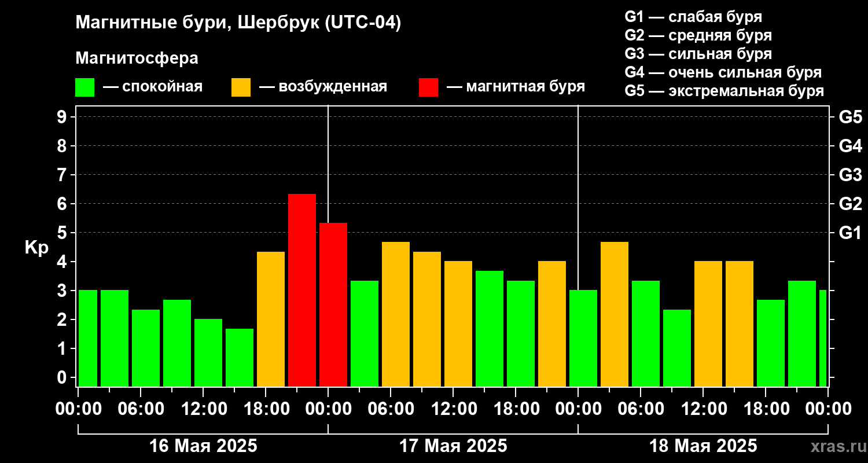Click the orange "возбужденная" legend swatch
Viewport: 868px width, 463px height.
click(241, 87)
